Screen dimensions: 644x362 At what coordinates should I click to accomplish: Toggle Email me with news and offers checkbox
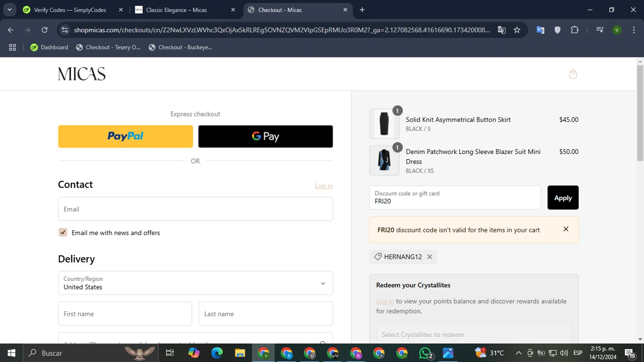click(x=63, y=232)
